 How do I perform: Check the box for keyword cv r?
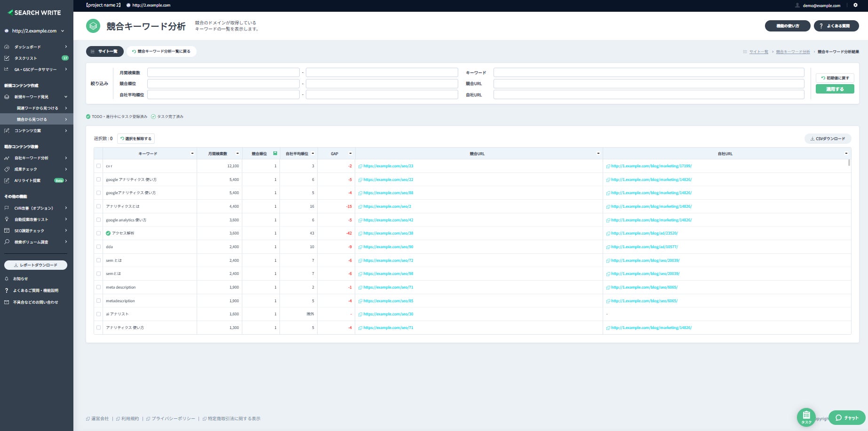pos(98,166)
